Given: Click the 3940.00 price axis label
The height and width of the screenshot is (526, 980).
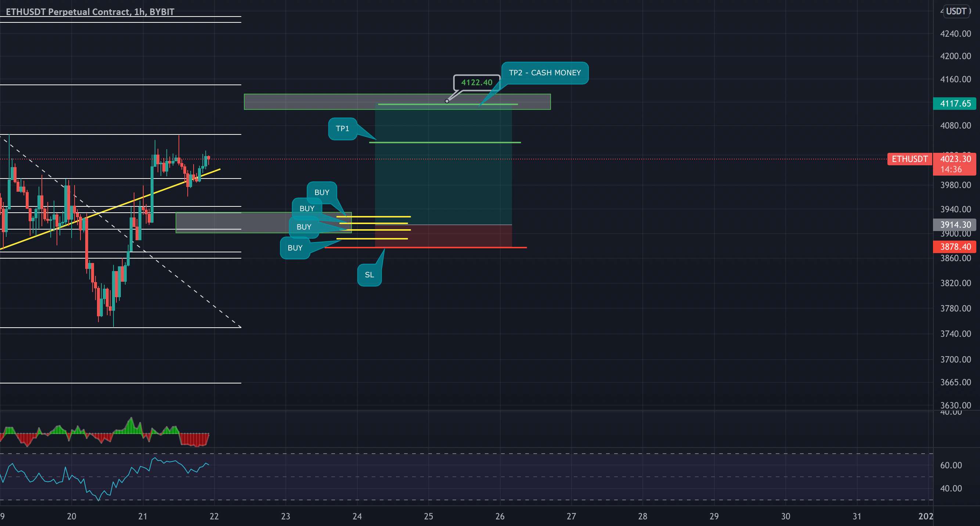Looking at the screenshot, I should point(955,209).
